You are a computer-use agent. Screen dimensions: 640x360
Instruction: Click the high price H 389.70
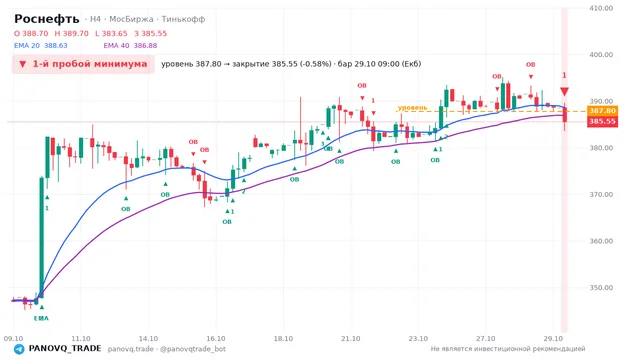click(x=71, y=33)
